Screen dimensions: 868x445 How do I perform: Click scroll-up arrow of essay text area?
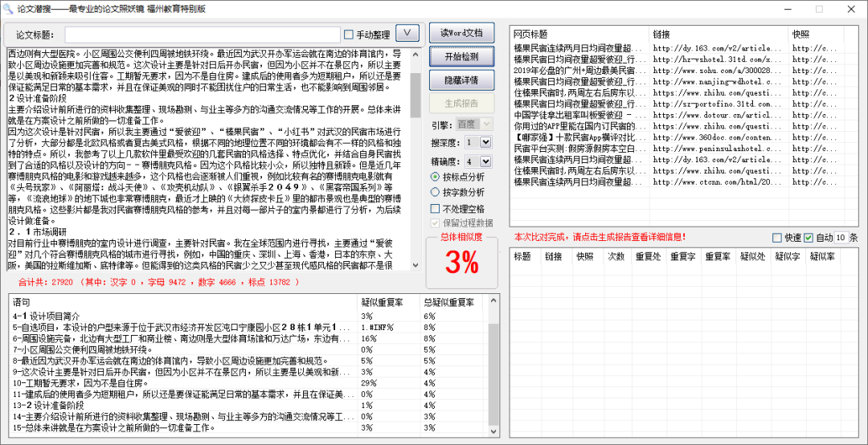click(x=416, y=54)
